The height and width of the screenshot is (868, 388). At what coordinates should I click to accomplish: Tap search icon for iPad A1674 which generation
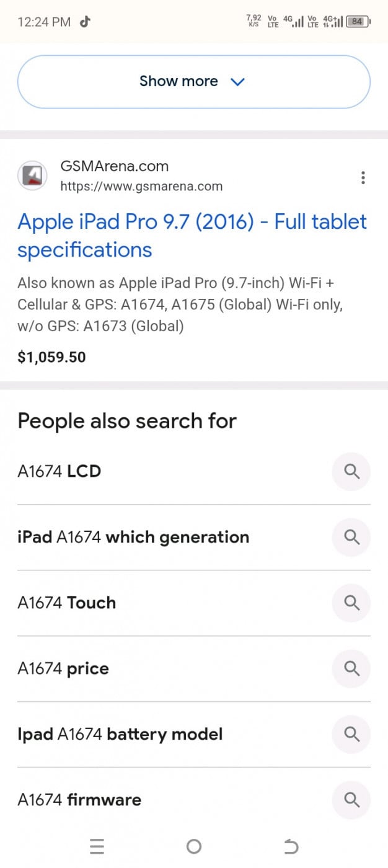click(x=351, y=538)
